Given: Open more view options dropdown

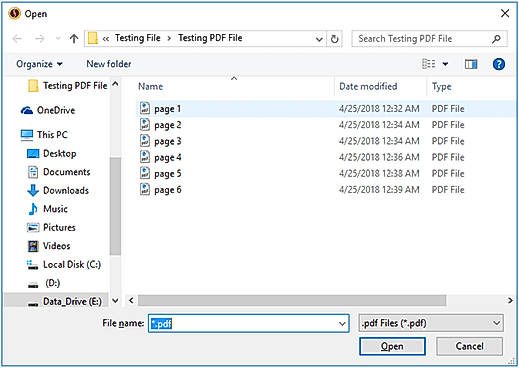Looking at the screenshot, I should 445,64.
